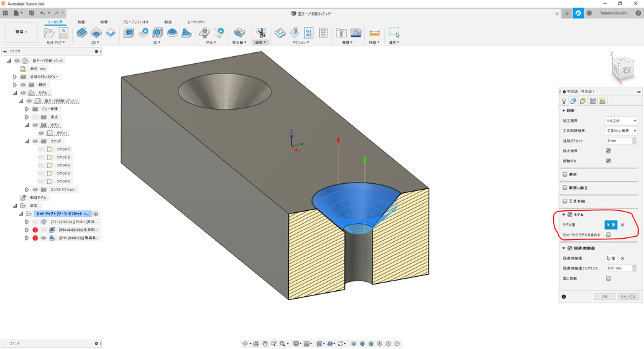Screen dimensions: 644x349
Task: Click the redo arrow icon
Action: [56, 13]
